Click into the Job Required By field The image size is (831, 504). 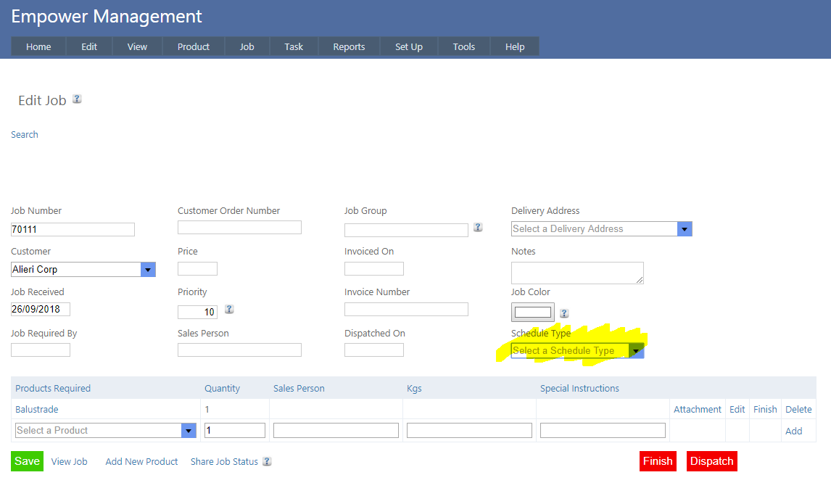click(x=41, y=350)
